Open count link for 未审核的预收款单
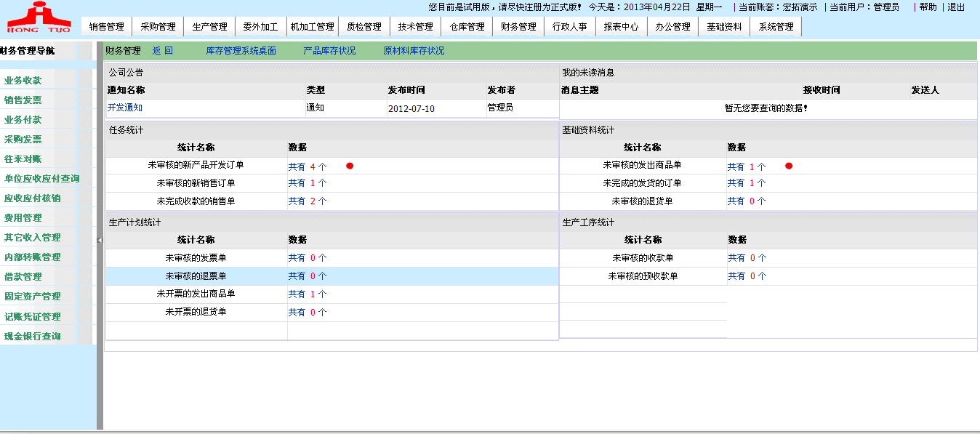Screen dimensions: 980x434 click(x=747, y=276)
